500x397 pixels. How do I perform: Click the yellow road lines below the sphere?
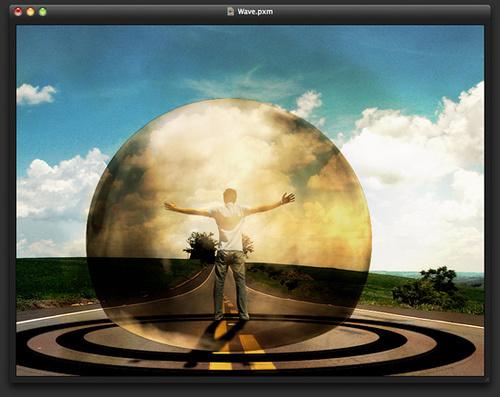242,353
